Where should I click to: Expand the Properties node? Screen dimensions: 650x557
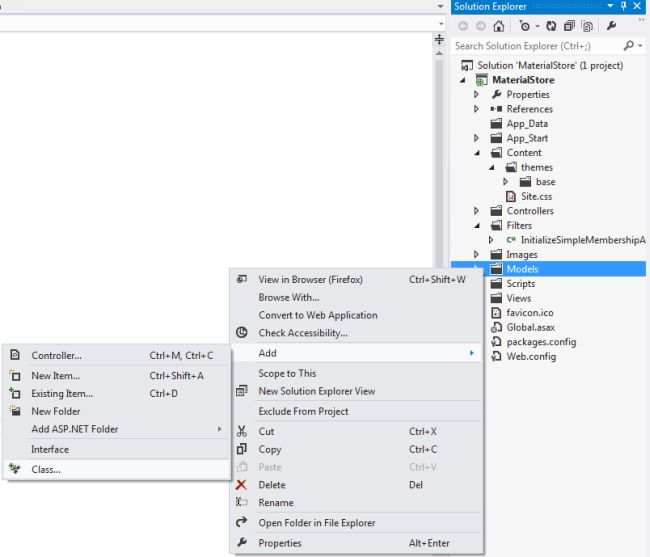476,94
